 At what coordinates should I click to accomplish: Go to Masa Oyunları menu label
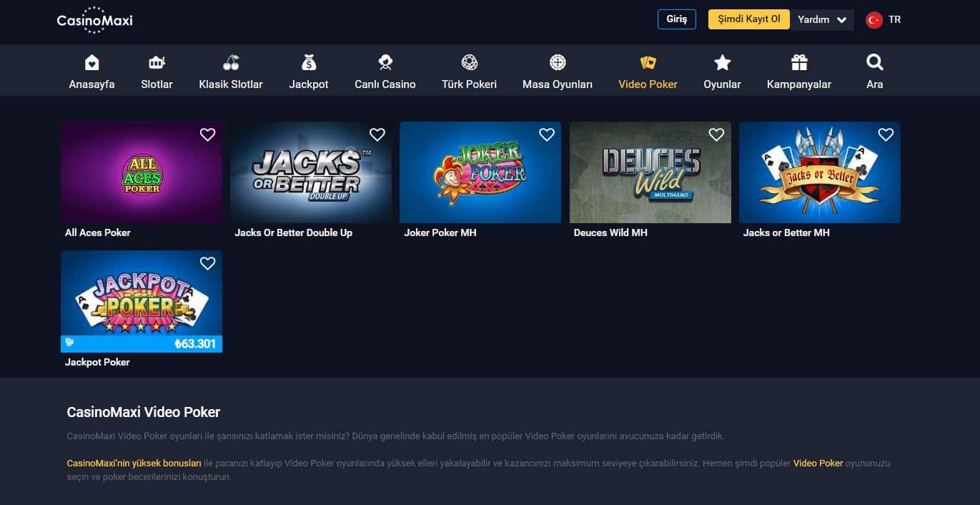(558, 84)
